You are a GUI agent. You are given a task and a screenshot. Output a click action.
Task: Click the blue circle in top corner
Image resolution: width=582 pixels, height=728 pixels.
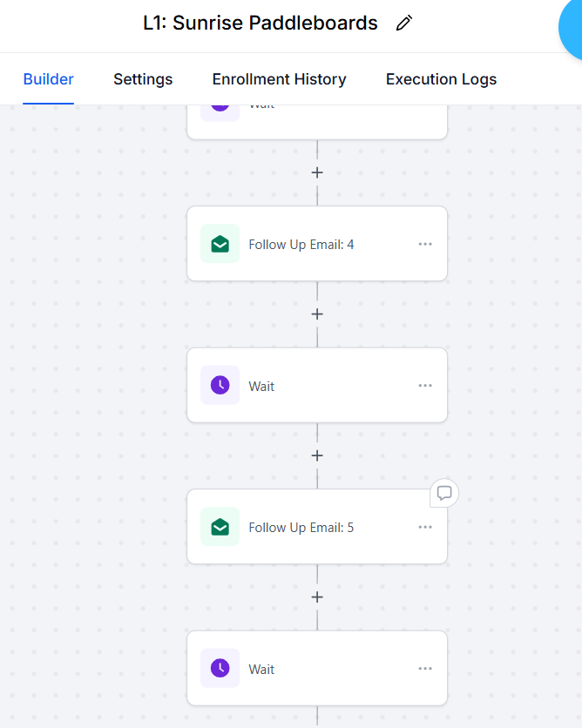572,28
